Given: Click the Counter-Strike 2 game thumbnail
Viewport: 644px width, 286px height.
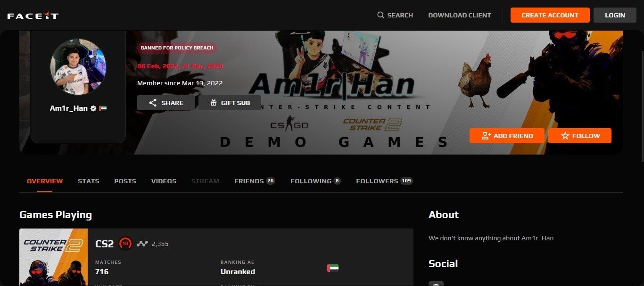Looking at the screenshot, I should (x=53, y=257).
